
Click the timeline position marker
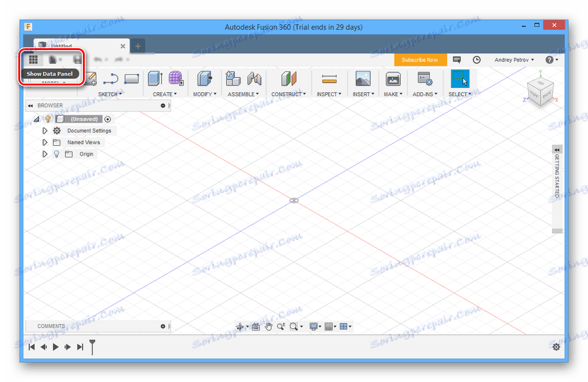click(92, 347)
